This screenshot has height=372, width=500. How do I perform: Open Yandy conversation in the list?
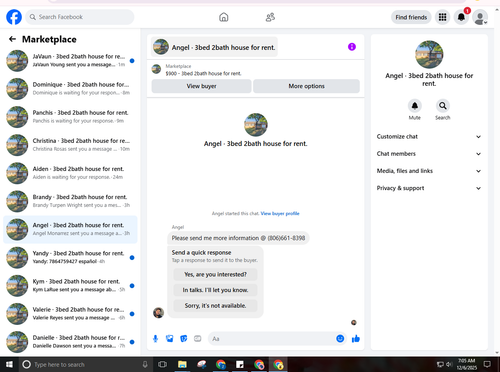pos(70,257)
